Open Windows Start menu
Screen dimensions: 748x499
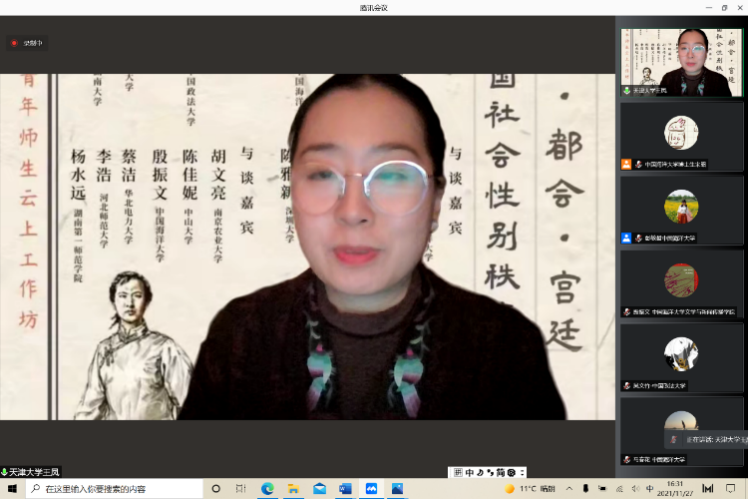(x=12, y=489)
